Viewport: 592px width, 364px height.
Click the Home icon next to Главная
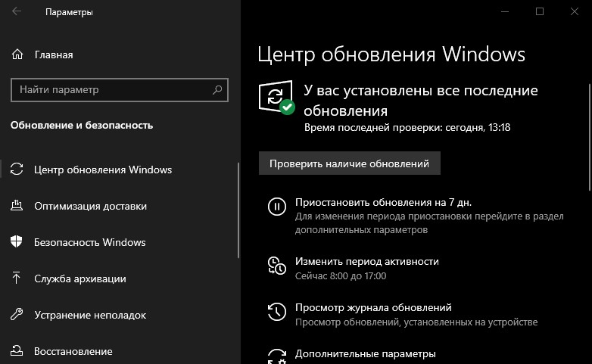click(17, 54)
